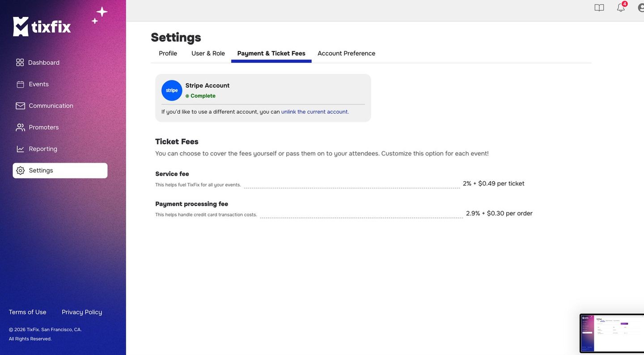Click the Promoters people icon
The height and width of the screenshot is (355, 644).
(20, 127)
